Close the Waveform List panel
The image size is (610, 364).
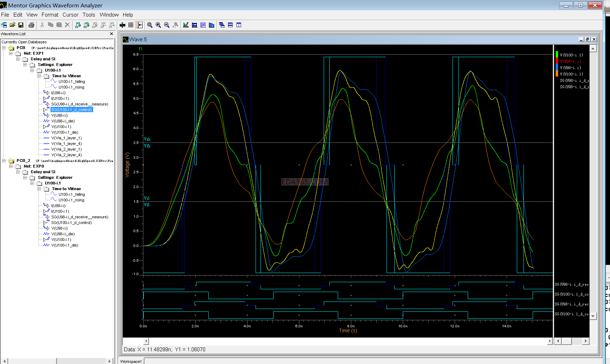[x=112, y=34]
